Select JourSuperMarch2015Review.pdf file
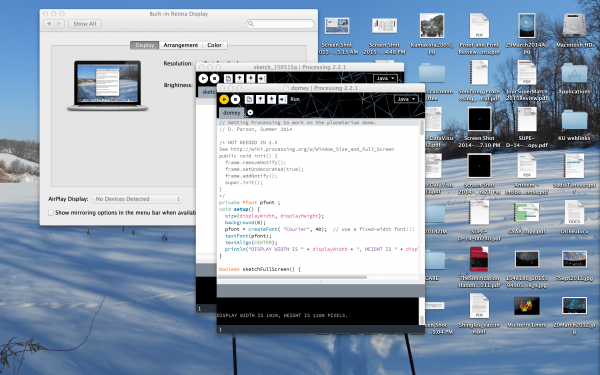 527,73
